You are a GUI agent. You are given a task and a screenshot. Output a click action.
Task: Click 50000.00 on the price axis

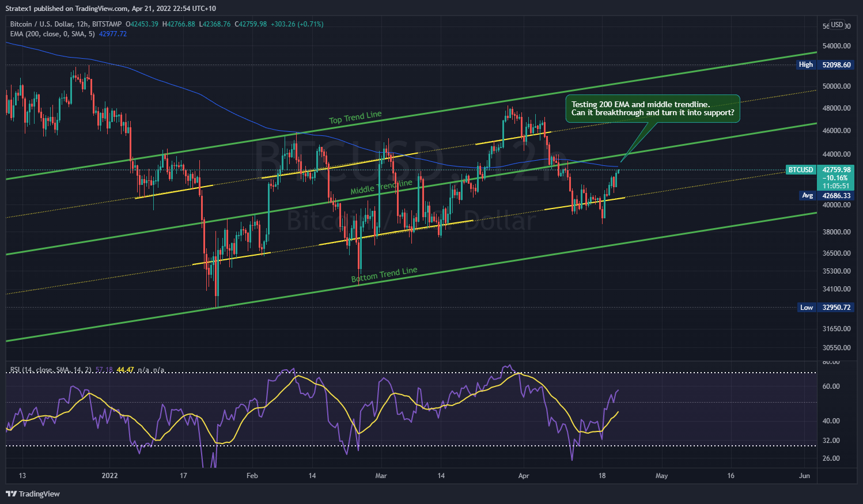[x=836, y=86]
